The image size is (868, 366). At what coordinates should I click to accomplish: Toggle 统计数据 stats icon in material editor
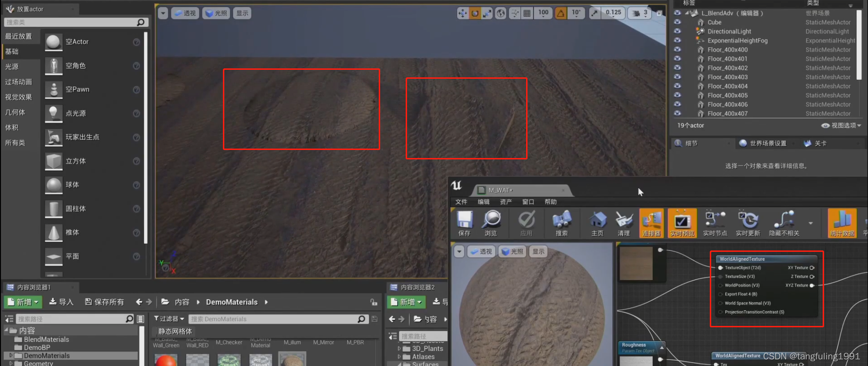point(842,223)
